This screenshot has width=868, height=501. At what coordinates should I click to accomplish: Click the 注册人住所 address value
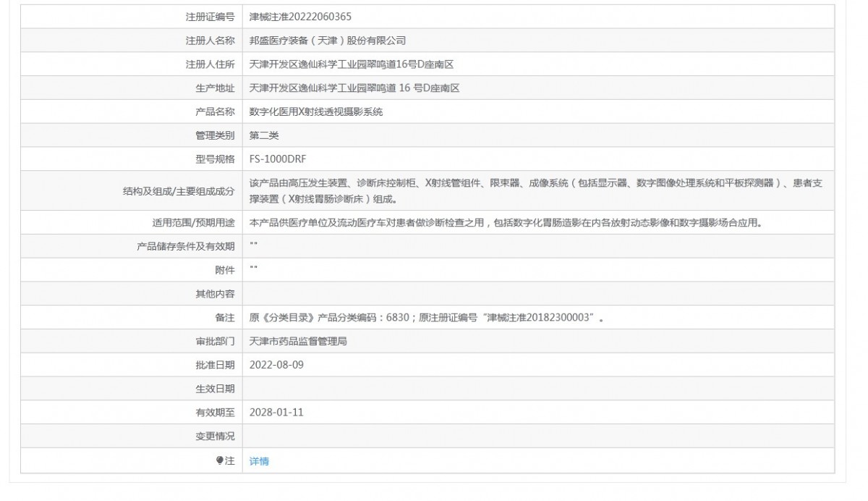pyautogui.click(x=352, y=64)
